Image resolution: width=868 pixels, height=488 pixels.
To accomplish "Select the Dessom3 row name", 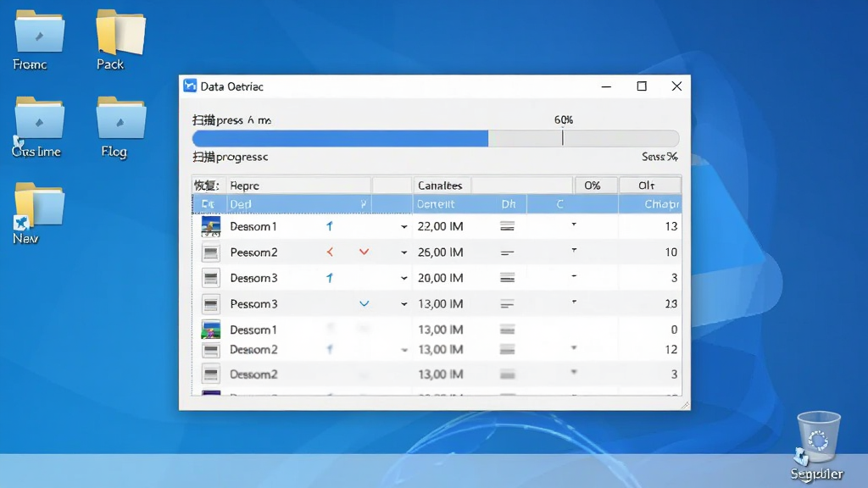I will [x=253, y=278].
